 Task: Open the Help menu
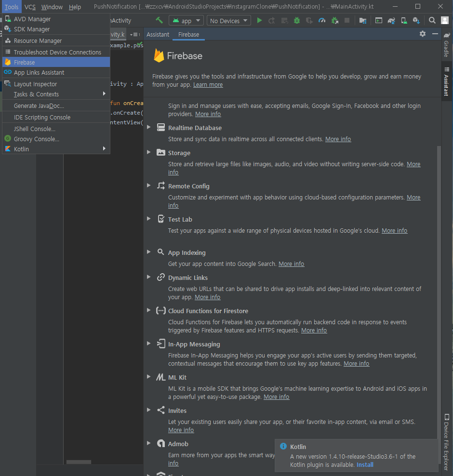pyautogui.click(x=75, y=7)
